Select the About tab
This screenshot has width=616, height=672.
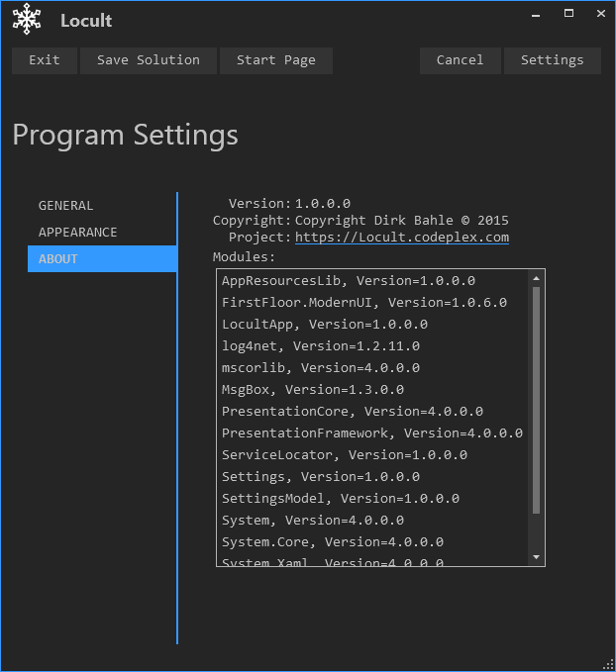pyautogui.click(x=58, y=259)
